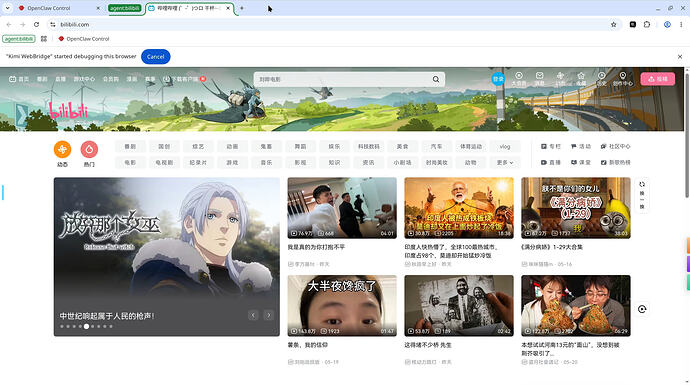
Task: Click the 登录 blue avatar circle
Action: [x=498, y=79]
